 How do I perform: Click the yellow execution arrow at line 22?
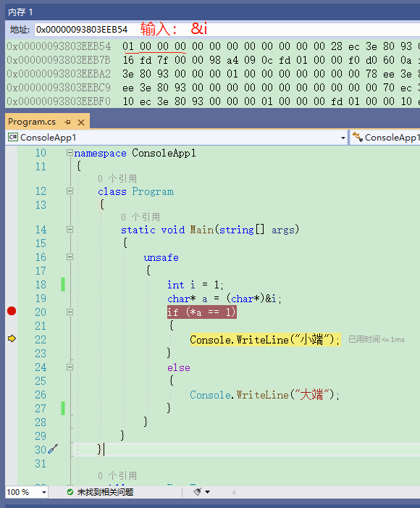(x=12, y=338)
